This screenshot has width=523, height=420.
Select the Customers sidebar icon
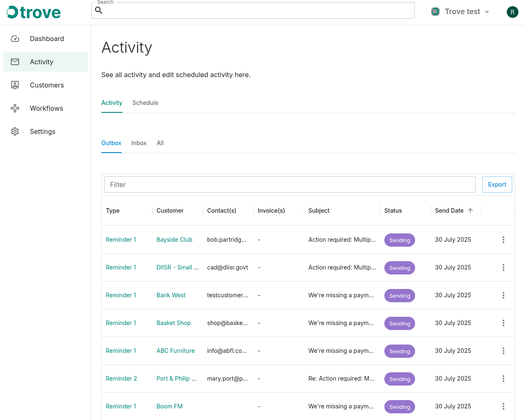[x=15, y=85]
